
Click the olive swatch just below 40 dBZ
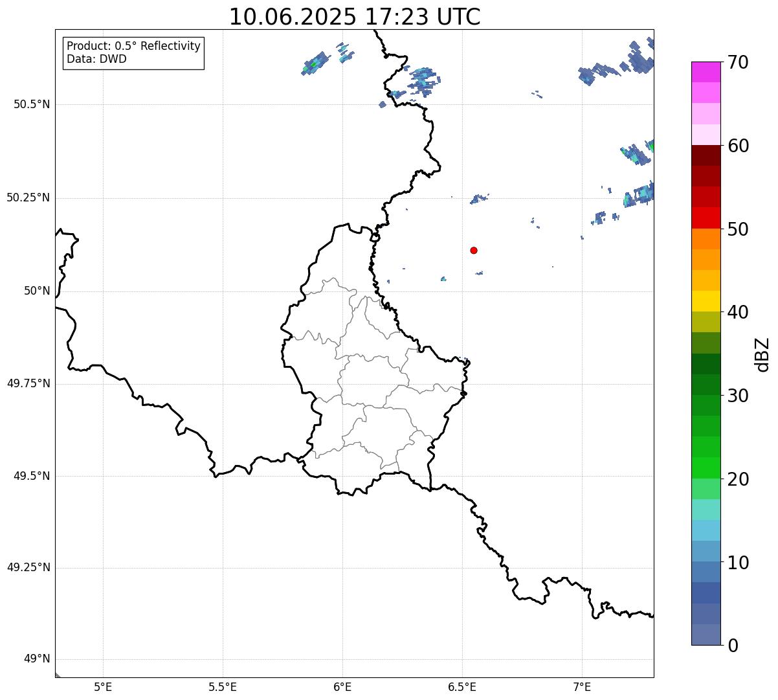[706, 322]
